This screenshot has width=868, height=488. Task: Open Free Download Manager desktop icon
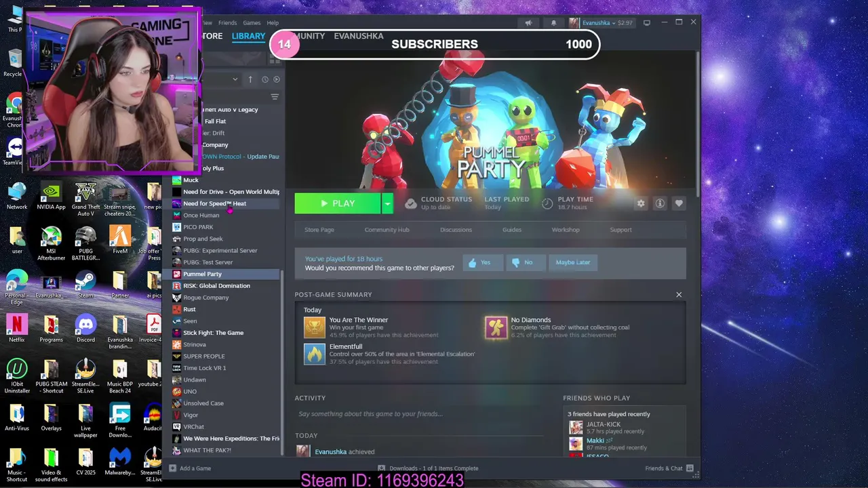tap(120, 420)
